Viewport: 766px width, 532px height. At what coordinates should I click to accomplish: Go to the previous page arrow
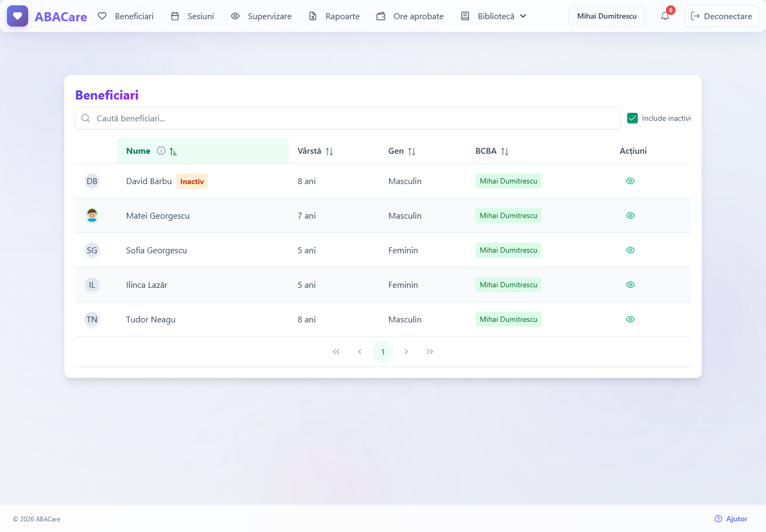pos(360,352)
